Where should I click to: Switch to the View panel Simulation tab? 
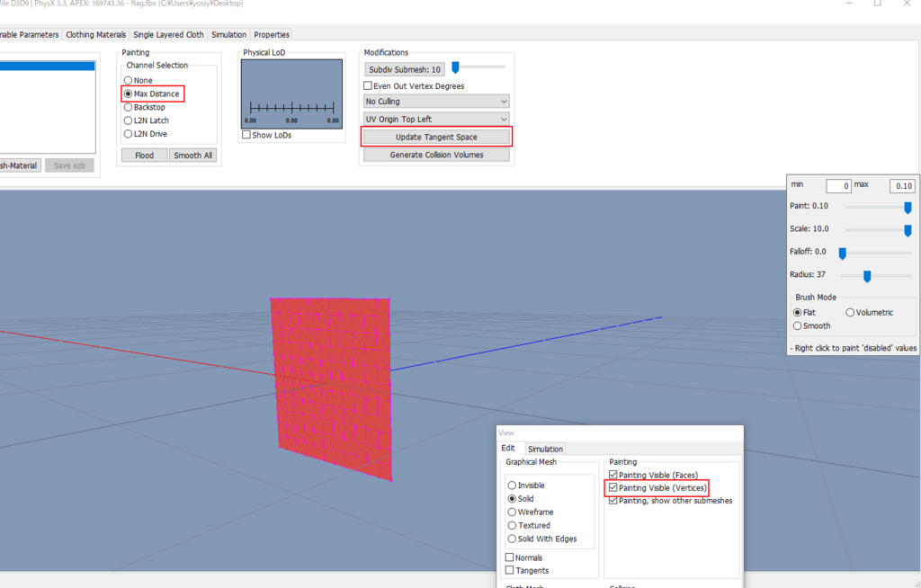(x=545, y=449)
